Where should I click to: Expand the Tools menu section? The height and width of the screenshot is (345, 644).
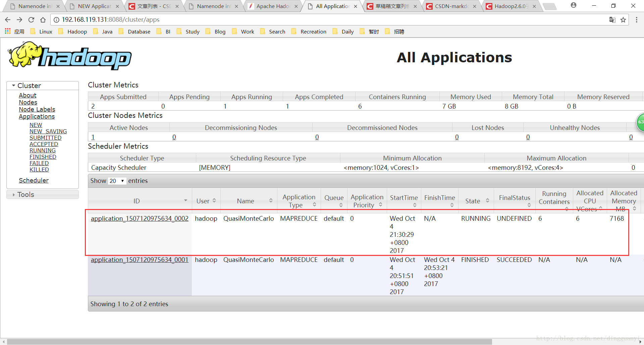(43, 195)
